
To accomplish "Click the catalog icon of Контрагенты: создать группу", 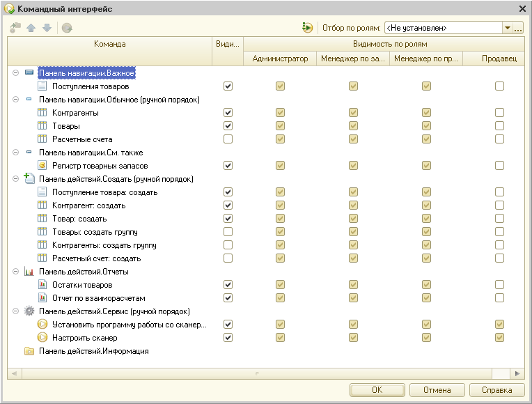I will click(x=42, y=244).
